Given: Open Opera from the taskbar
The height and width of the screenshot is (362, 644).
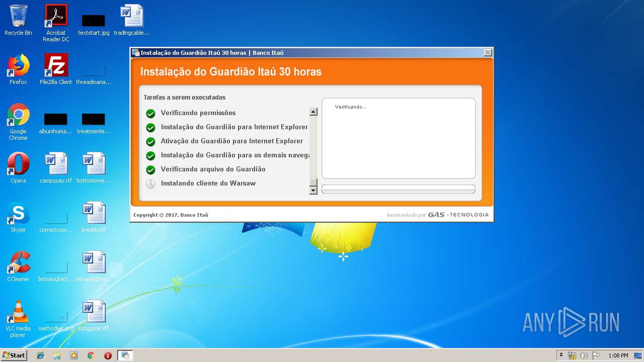Looking at the screenshot, I should pyautogui.click(x=108, y=355).
